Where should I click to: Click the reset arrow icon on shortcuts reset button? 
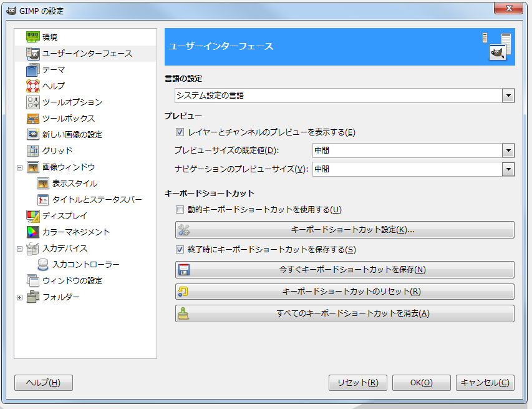(x=183, y=292)
